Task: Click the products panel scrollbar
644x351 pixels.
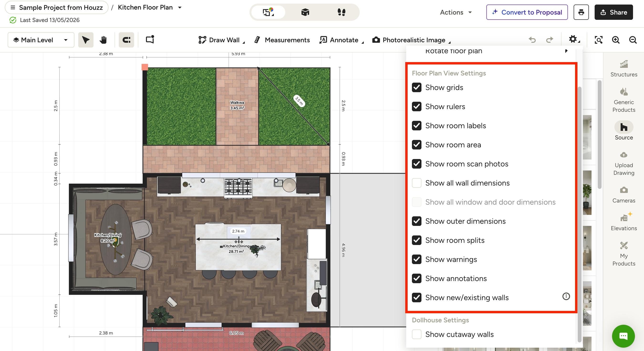Action: (x=599, y=134)
